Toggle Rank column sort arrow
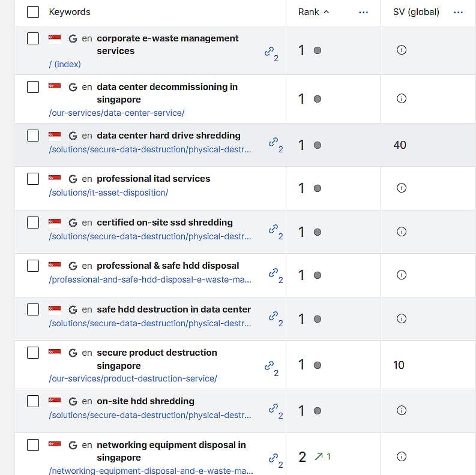 327,12
